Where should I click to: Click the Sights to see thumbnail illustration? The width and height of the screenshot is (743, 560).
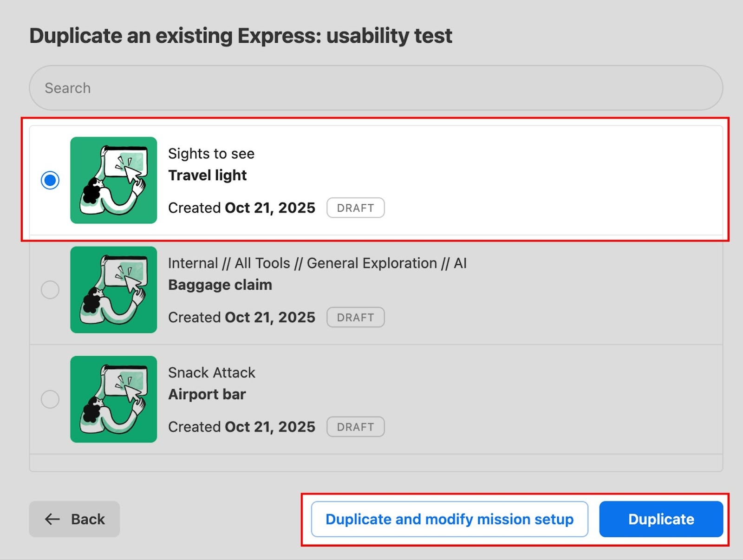(x=114, y=180)
